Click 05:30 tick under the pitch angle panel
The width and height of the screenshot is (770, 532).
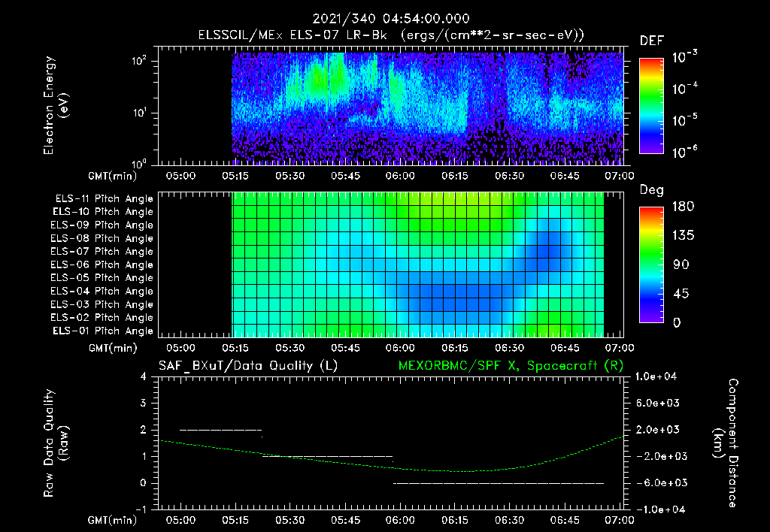(x=290, y=348)
